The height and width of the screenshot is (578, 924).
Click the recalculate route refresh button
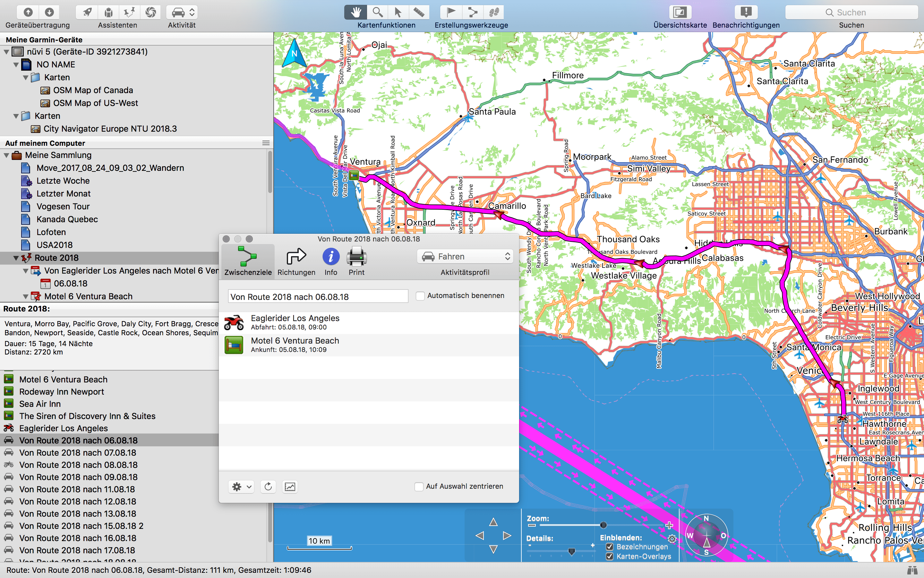click(268, 486)
